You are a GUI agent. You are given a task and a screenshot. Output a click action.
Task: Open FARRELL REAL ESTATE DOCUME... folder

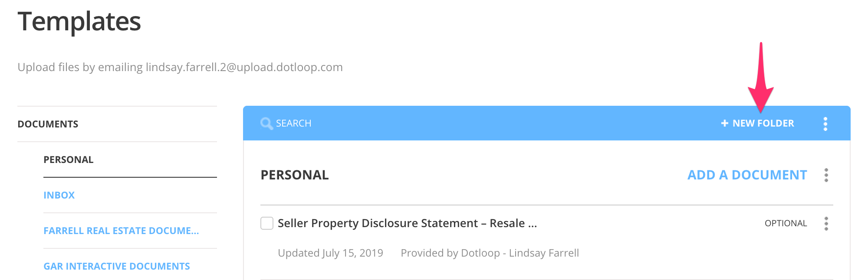click(x=122, y=231)
